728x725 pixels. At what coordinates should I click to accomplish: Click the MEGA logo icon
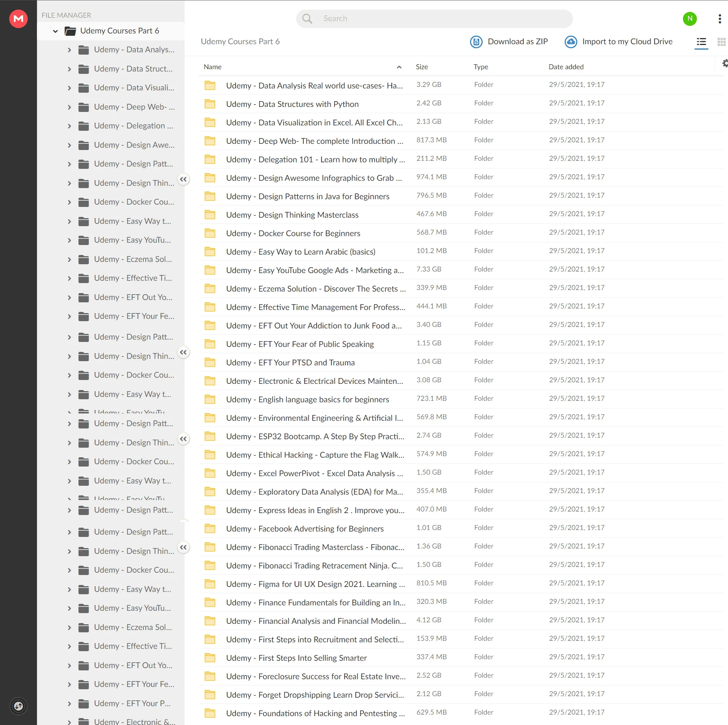pyautogui.click(x=18, y=18)
